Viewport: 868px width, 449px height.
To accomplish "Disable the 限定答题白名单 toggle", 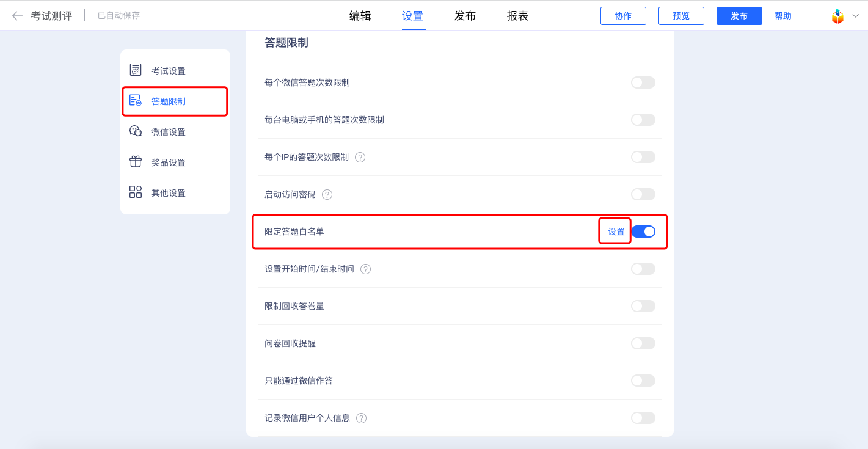I will pos(643,232).
